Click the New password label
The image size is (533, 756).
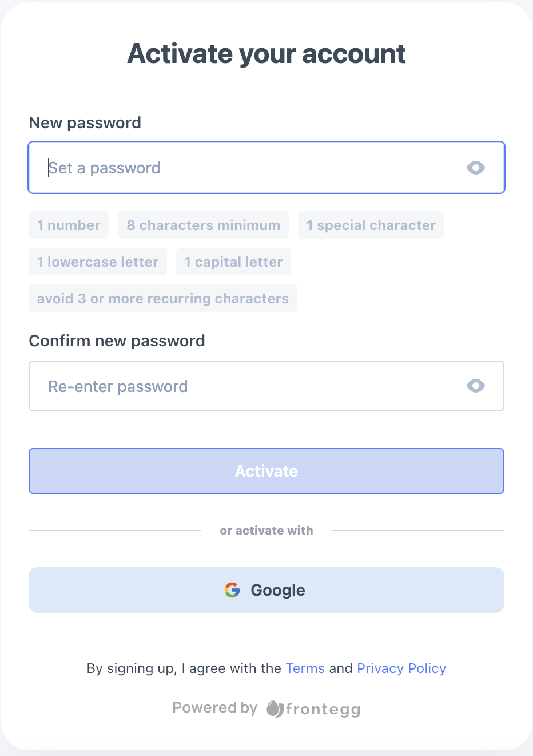click(x=85, y=123)
